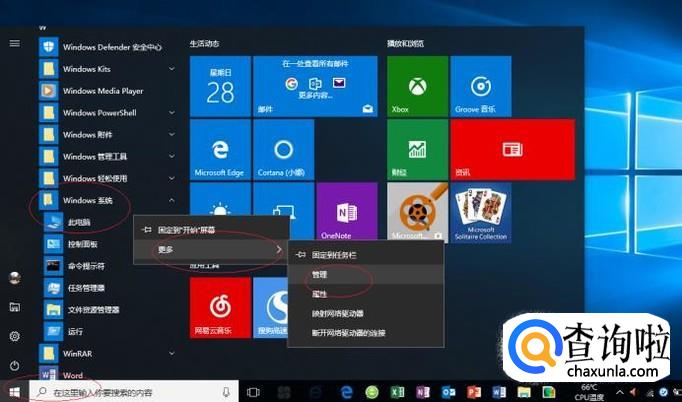This screenshot has height=402, width=682.
Task: Collapse the Windows 系统 folder
Action: pos(107,200)
